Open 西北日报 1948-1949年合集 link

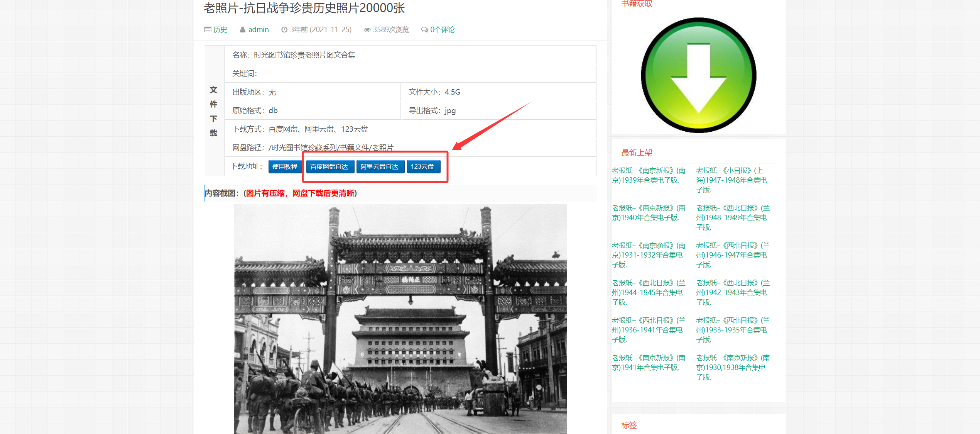(x=732, y=217)
